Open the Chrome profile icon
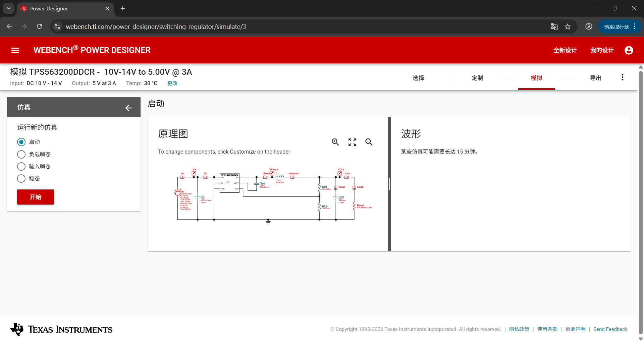This screenshot has width=644, height=342. pos(589,26)
